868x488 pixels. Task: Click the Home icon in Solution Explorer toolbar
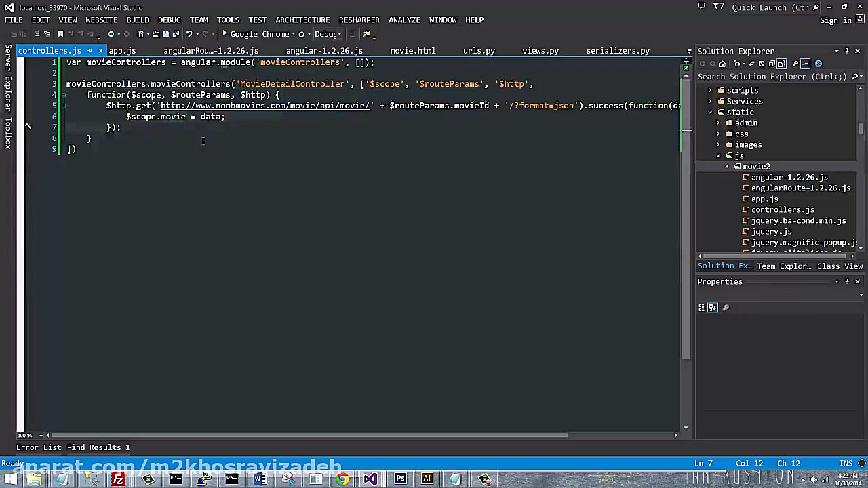(x=723, y=63)
